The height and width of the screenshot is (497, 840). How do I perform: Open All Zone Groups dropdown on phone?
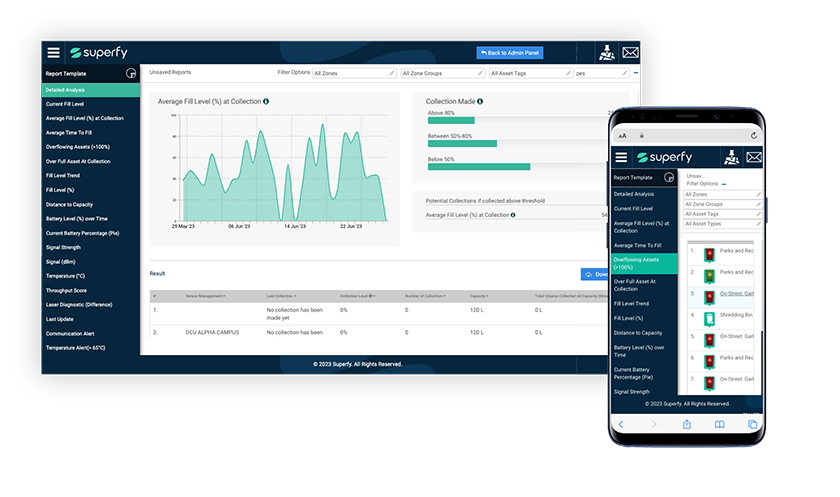(x=723, y=204)
